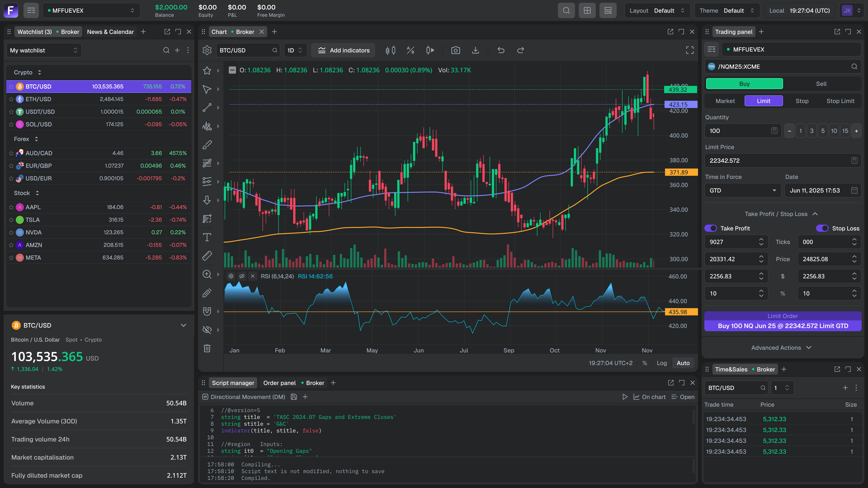868x488 pixels.
Task: Toggle the Take Profit switch
Action: point(711,228)
